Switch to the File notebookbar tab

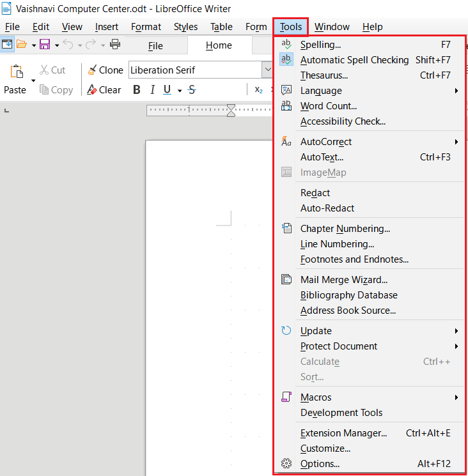pyautogui.click(x=155, y=46)
